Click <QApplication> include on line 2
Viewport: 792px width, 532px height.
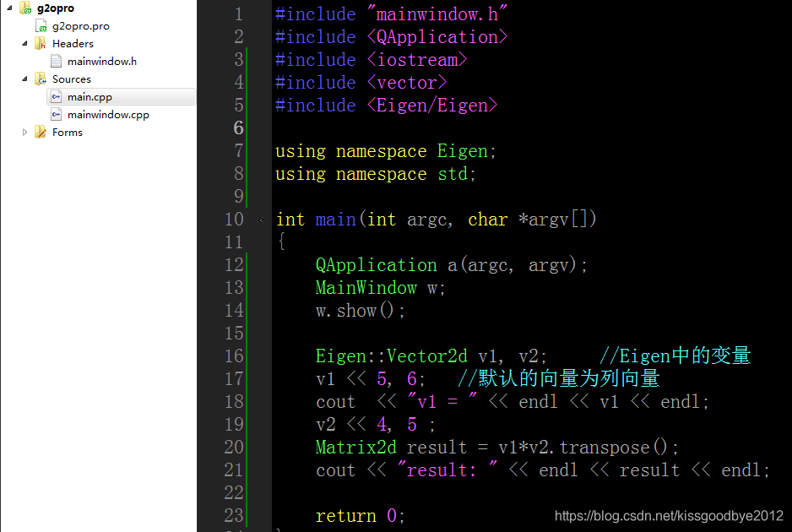tap(437, 37)
